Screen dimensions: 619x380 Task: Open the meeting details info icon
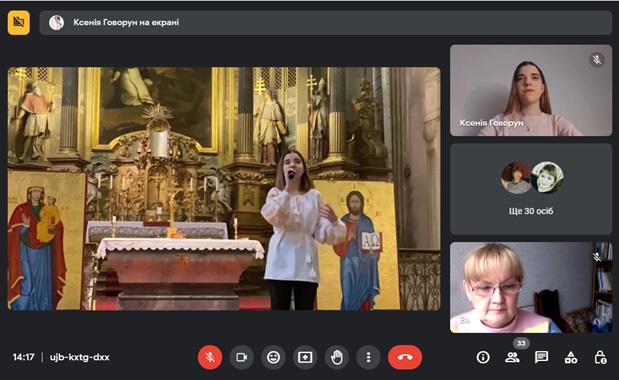pos(483,358)
